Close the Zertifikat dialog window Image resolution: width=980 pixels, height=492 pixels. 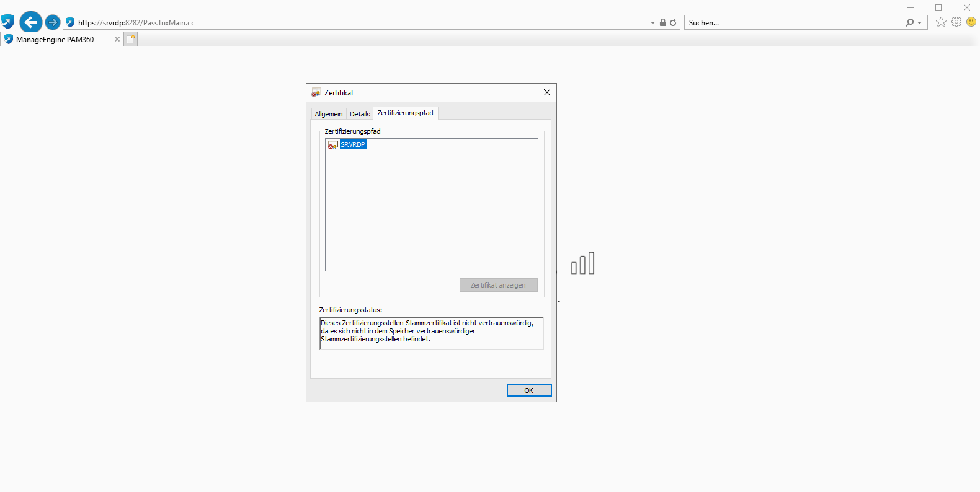546,92
